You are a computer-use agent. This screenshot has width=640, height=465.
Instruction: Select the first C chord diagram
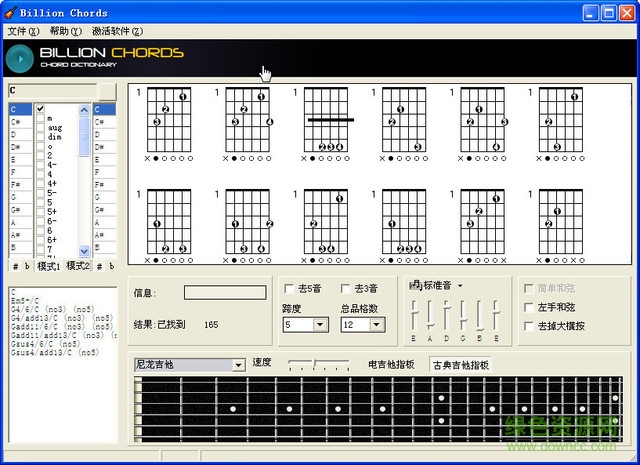(170, 122)
